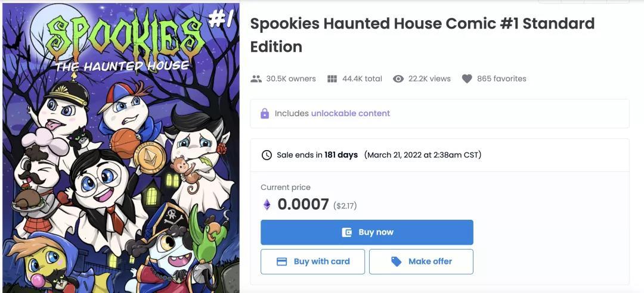Click the credit card icon
This screenshot has width=644, height=293.
pyautogui.click(x=282, y=261)
